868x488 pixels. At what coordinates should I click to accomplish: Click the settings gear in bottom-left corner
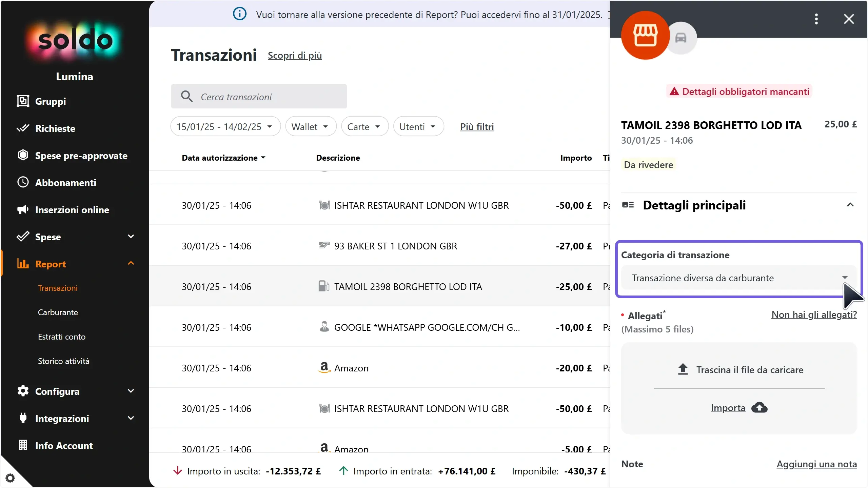(x=10, y=478)
